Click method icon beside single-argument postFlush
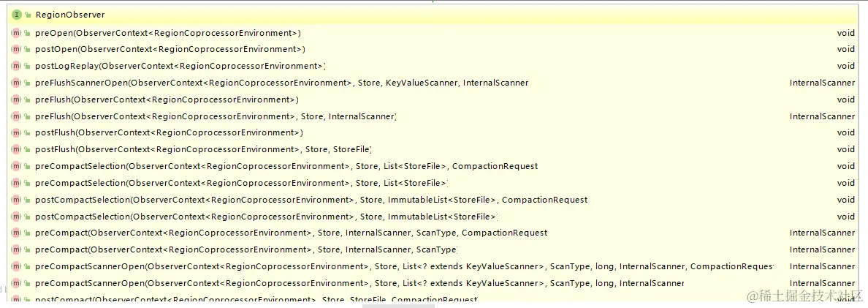 (16, 133)
